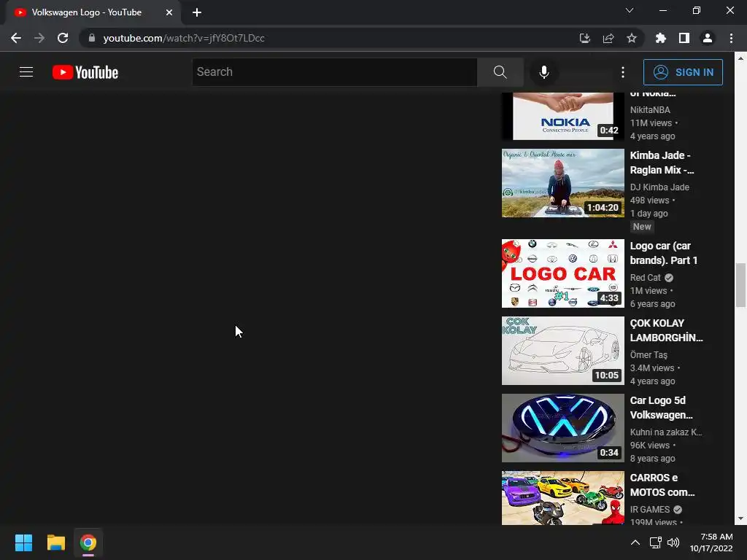Select the Volkswagen Logo - YouTube tab

click(x=93, y=12)
